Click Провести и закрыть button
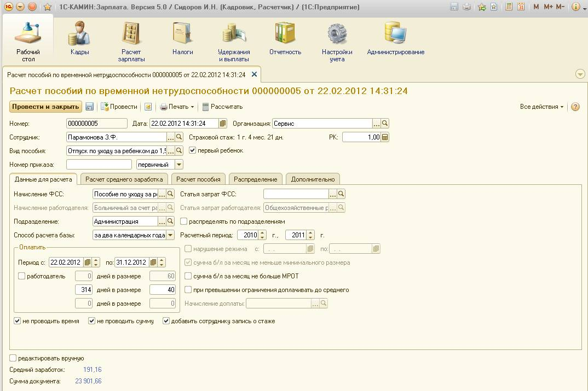 [45, 107]
